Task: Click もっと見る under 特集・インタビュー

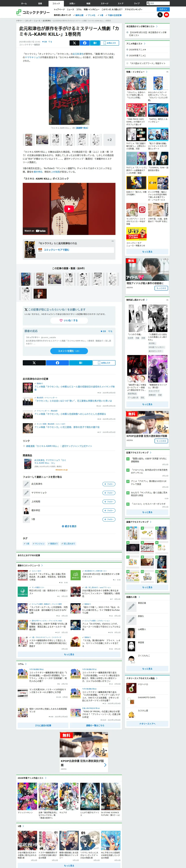Action: (147, 252)
